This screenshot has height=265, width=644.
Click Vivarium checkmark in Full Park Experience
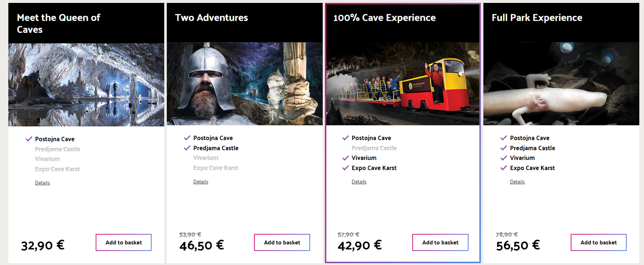click(504, 158)
